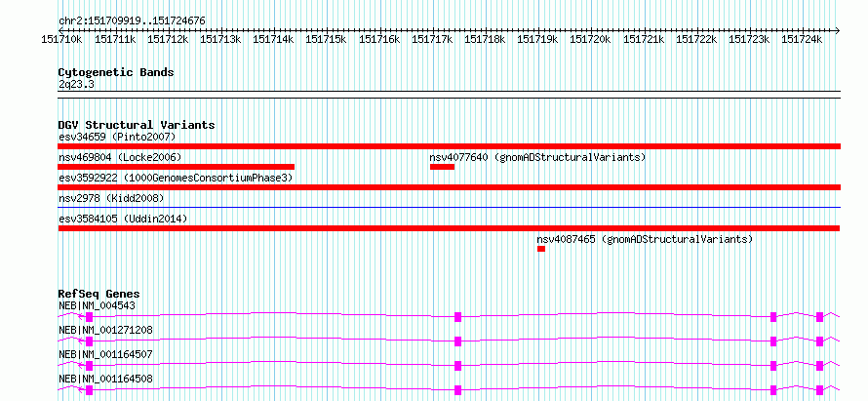The height and width of the screenshot is (401, 868).
Task: Select NM_004543 exon near 151723.5k
Action: pos(773,317)
